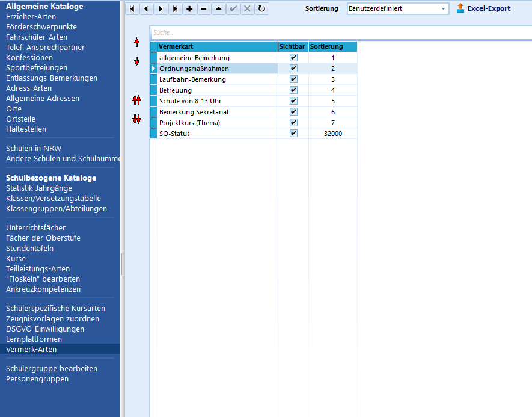Screen dimensions: 532x417
Task: Add new record with plus button
Action: (190, 9)
